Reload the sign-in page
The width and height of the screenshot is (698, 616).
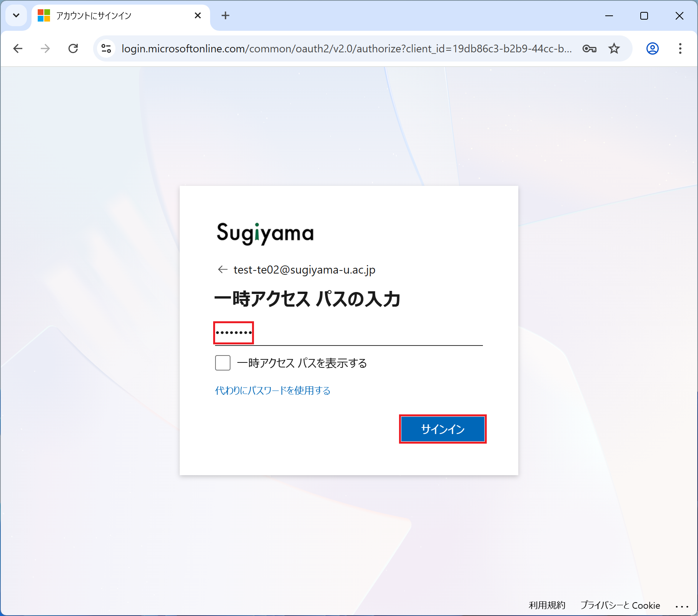(x=73, y=48)
